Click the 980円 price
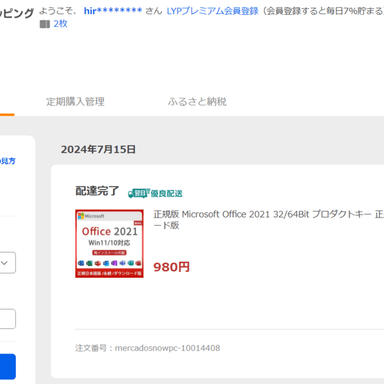The height and width of the screenshot is (384, 384). pyautogui.click(x=171, y=267)
